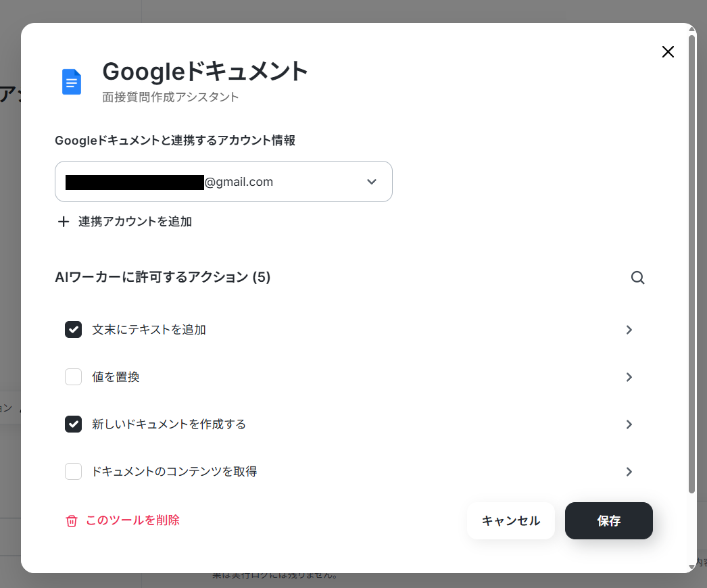Expand 文末にテキストを追加 details chevron
The width and height of the screenshot is (707, 588).
point(629,330)
